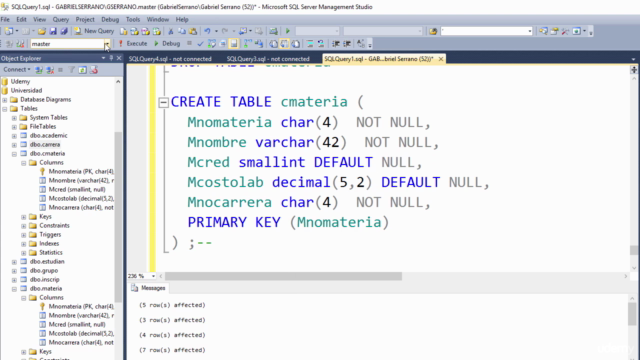Switch to Results to File mode
This screenshot has width=640, height=360.
point(296,44)
